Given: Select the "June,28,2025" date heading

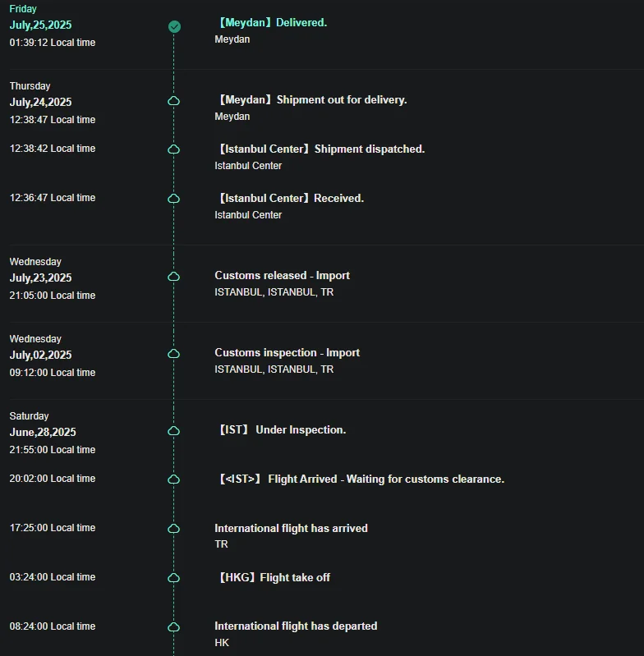Looking at the screenshot, I should [43, 433].
